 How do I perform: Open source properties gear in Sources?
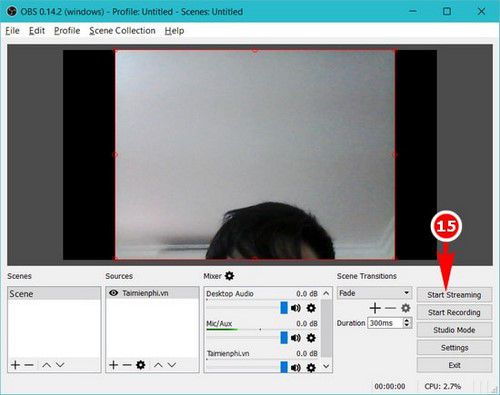[141, 365]
